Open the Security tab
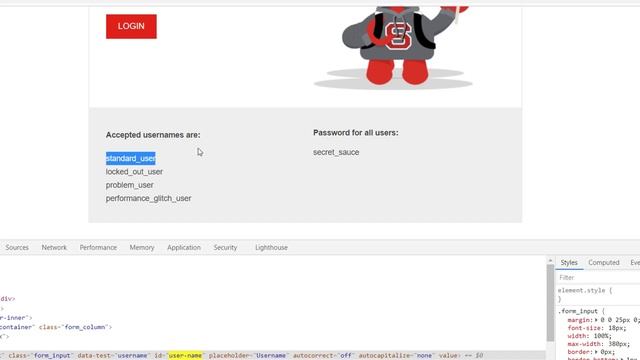640x360 pixels. [x=225, y=247]
